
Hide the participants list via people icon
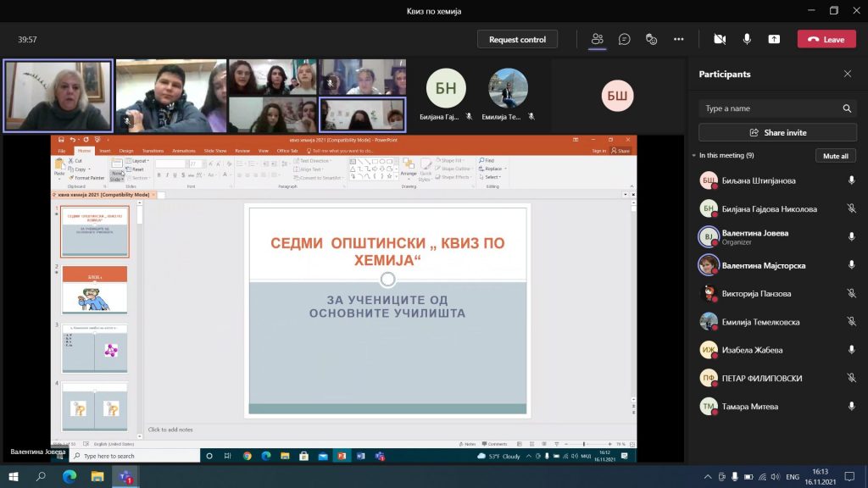click(x=598, y=39)
